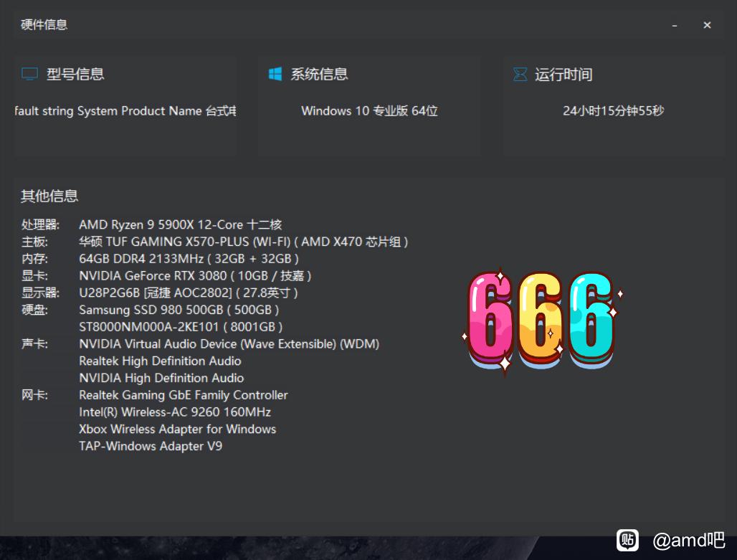This screenshot has height=560, width=737.
Task: Click the 处理器 label
Action: [x=40, y=224]
